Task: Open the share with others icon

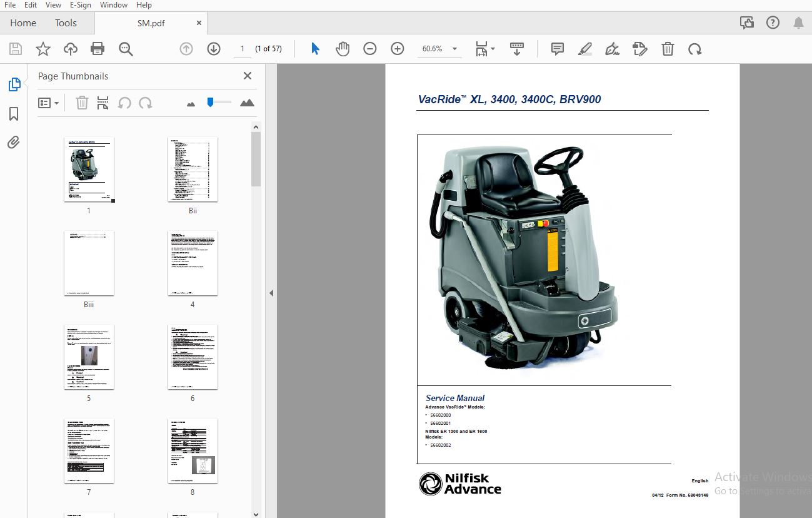Action: (x=747, y=23)
